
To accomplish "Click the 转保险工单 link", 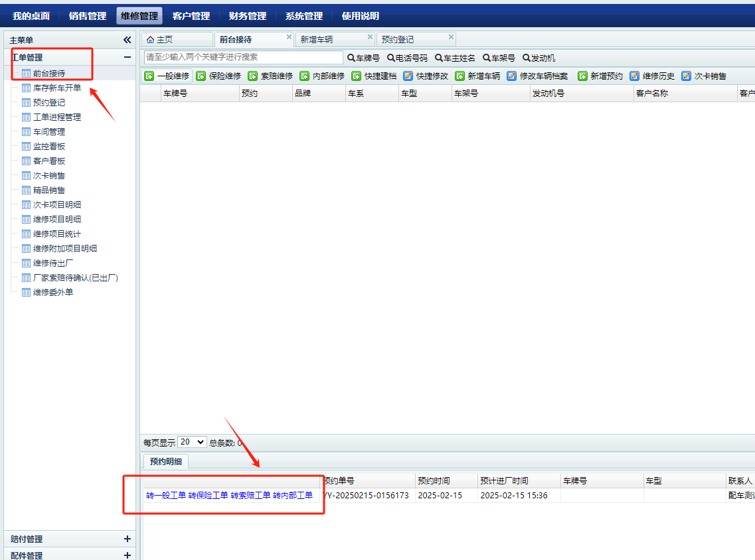I will pyautogui.click(x=208, y=495).
